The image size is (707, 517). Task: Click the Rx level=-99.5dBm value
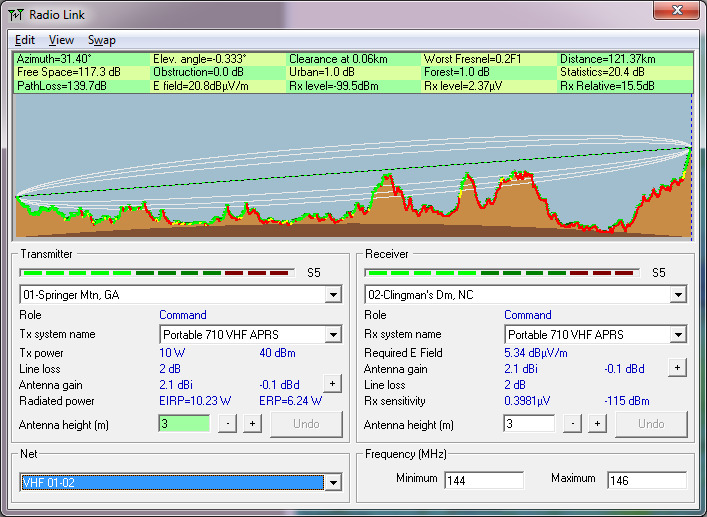point(334,86)
